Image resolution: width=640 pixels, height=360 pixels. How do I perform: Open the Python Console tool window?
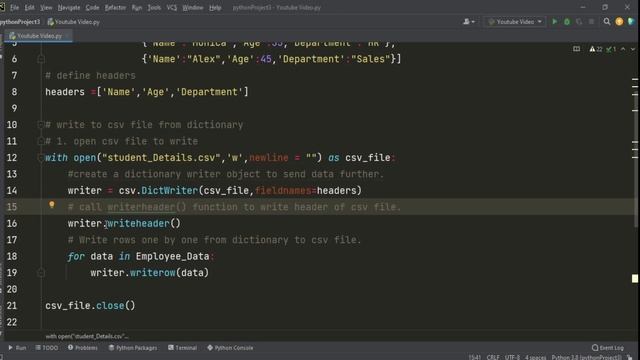click(x=230, y=348)
